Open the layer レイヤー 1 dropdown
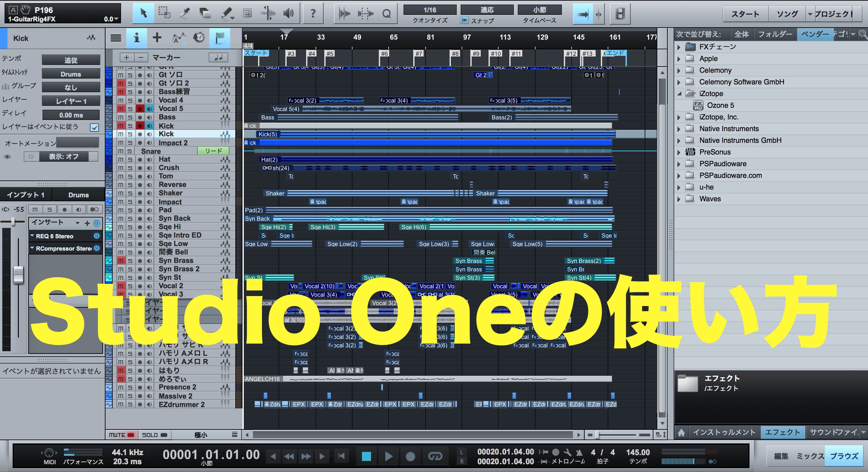 pos(71,101)
